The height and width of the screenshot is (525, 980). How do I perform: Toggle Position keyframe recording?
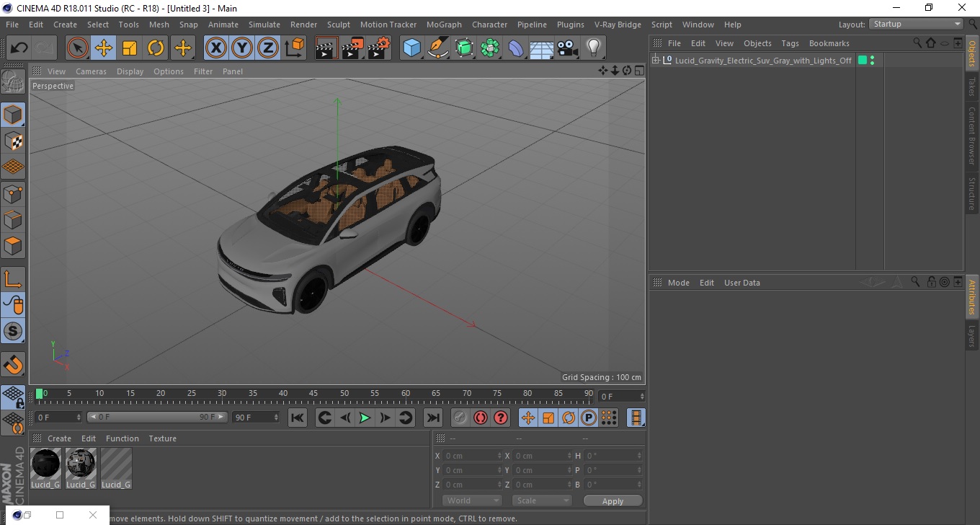click(528, 418)
